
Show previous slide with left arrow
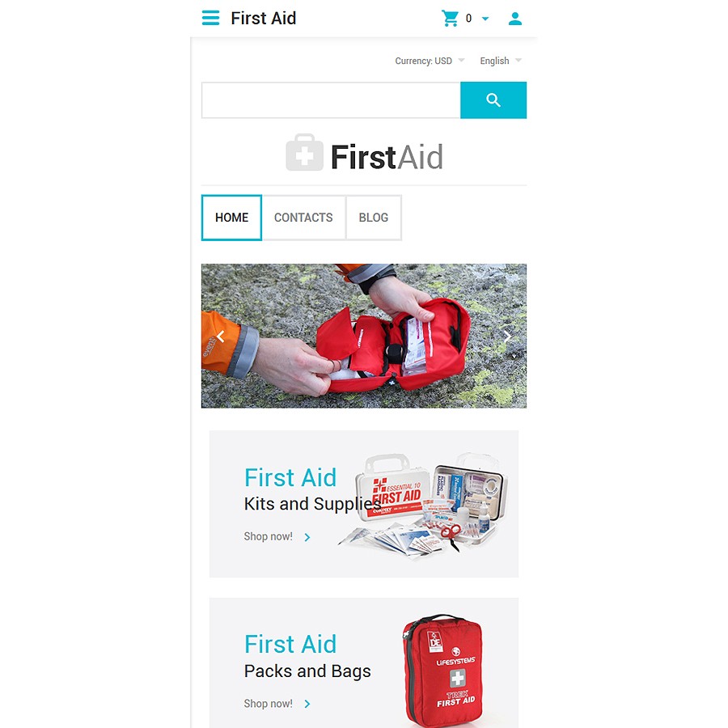pos(221,336)
